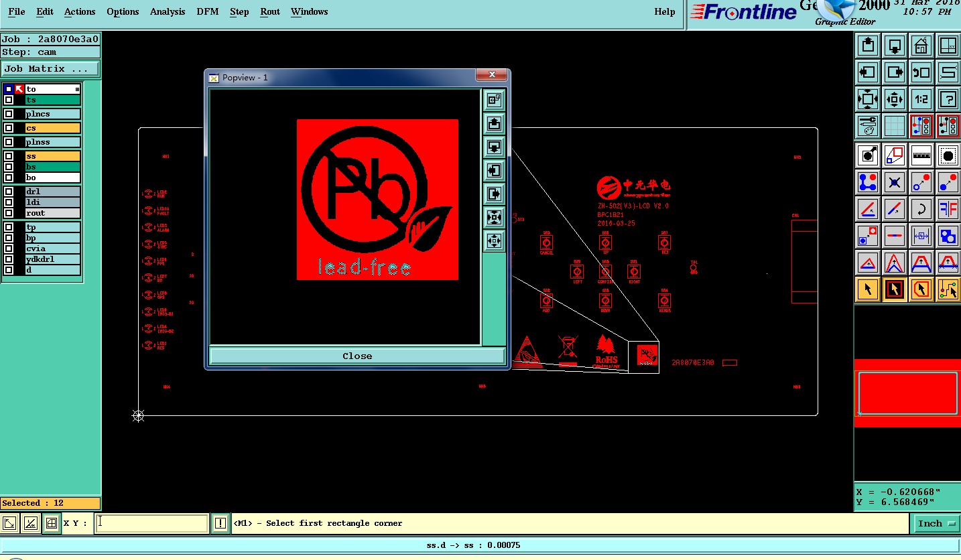Viewport: 961px width, 560px height.
Task: Open the File menu
Action: (x=16, y=11)
